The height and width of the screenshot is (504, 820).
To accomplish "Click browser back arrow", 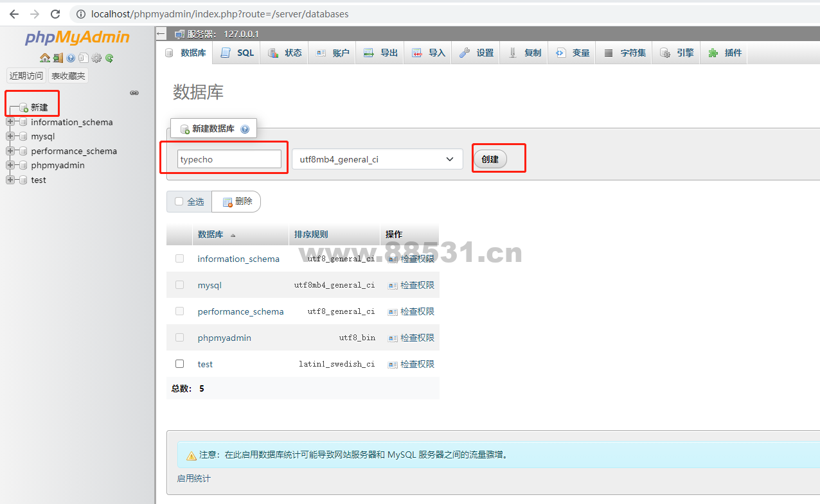I will [14, 13].
